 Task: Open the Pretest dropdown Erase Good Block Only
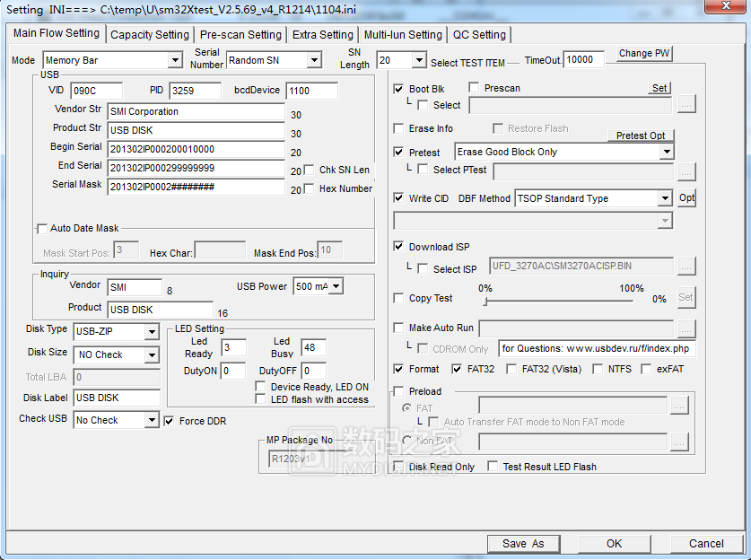click(666, 153)
